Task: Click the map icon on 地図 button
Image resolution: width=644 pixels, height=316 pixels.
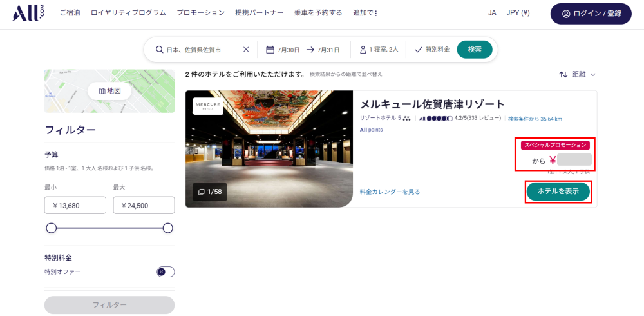Action: coord(102,91)
